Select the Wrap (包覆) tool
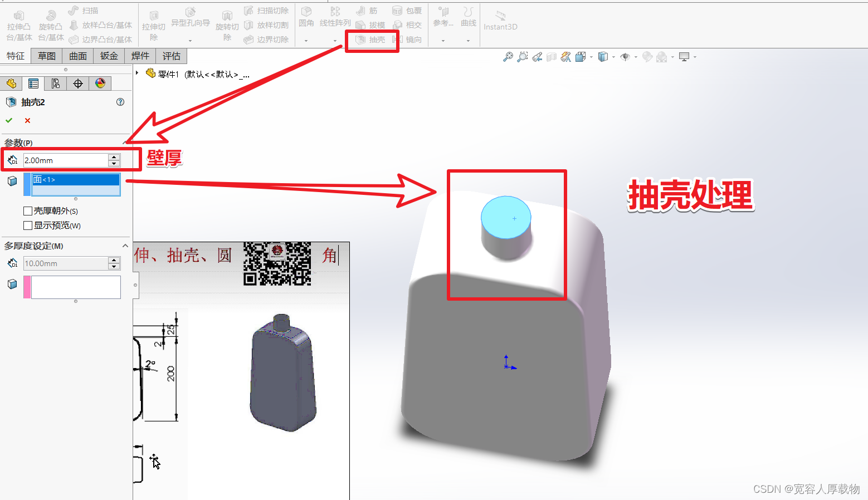868x500 pixels. pos(407,11)
